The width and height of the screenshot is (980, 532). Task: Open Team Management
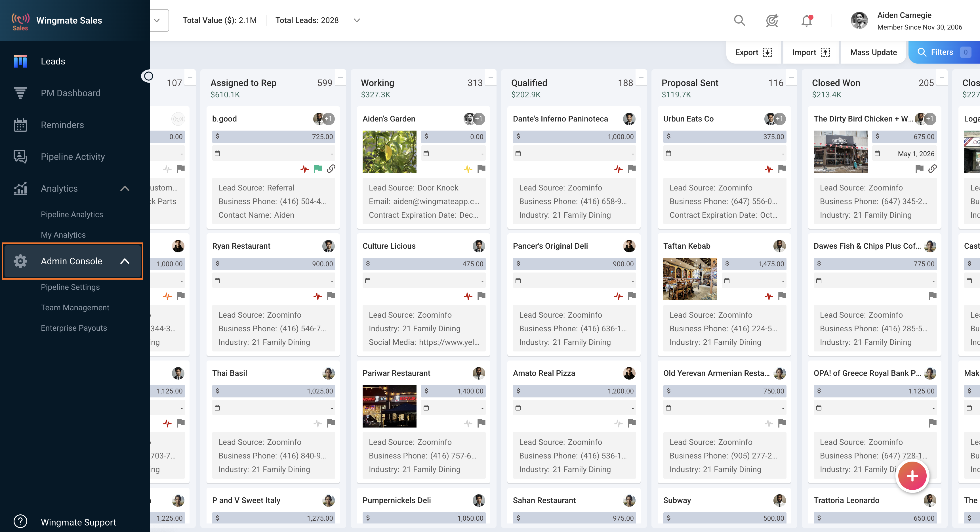click(75, 307)
